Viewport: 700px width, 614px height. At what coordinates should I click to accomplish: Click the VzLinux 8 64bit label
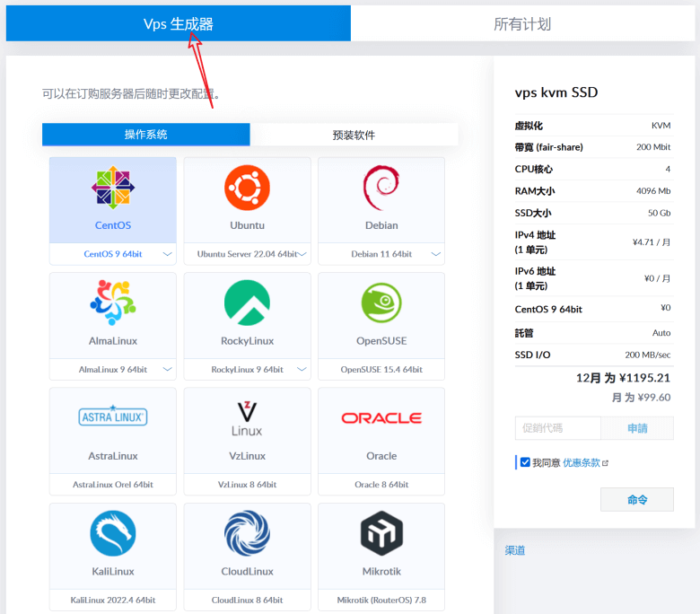(247, 485)
